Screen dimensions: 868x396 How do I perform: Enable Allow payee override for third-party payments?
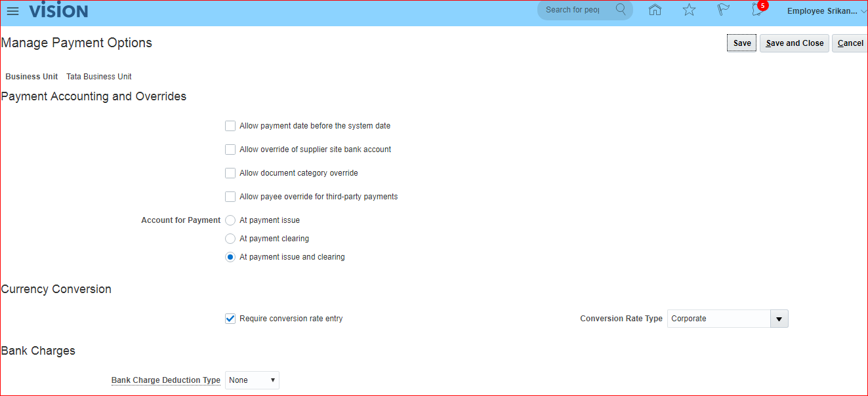(x=230, y=197)
